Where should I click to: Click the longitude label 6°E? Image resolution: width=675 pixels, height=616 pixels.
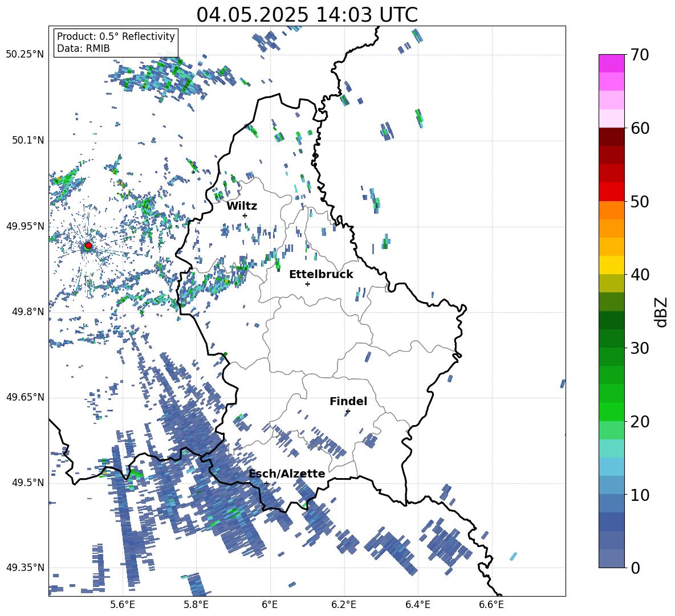click(270, 605)
